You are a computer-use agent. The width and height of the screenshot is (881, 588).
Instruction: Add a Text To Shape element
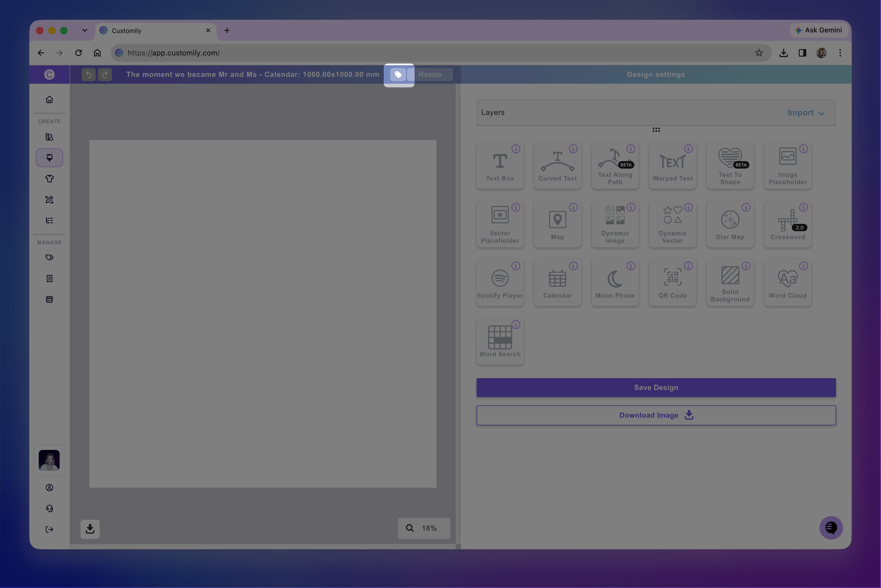tap(730, 165)
